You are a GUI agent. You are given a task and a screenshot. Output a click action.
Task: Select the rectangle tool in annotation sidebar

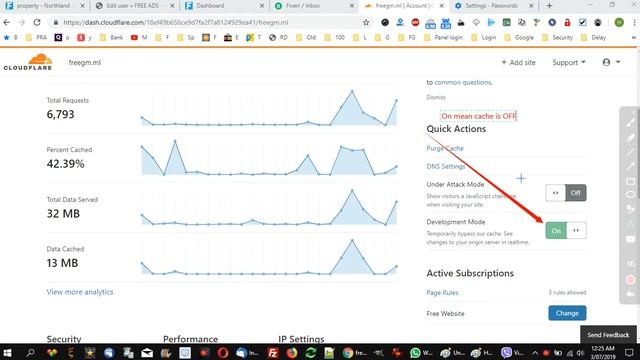pos(630,180)
